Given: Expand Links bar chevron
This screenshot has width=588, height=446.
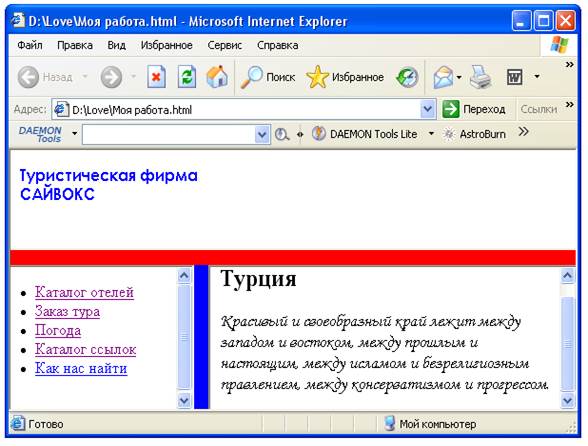Looking at the screenshot, I should pyautogui.click(x=569, y=104).
